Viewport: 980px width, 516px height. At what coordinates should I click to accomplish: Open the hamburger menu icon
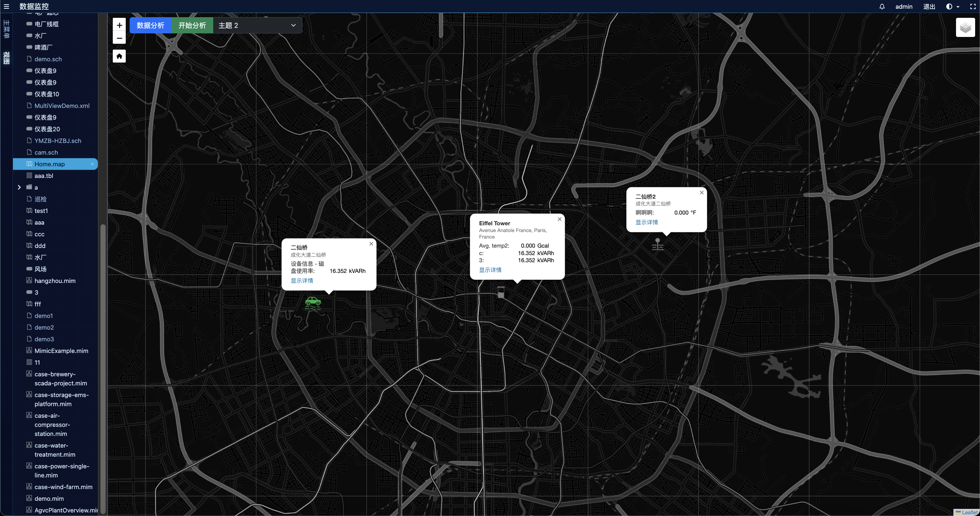tap(6, 6)
